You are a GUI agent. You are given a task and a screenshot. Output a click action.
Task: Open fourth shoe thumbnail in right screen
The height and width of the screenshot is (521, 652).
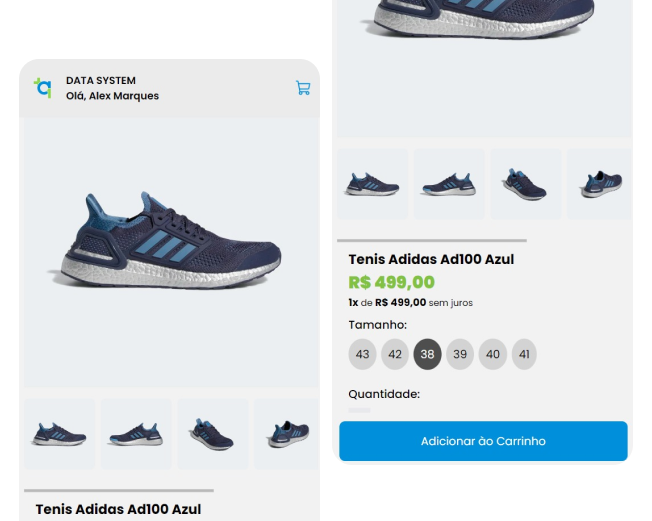pos(600,184)
